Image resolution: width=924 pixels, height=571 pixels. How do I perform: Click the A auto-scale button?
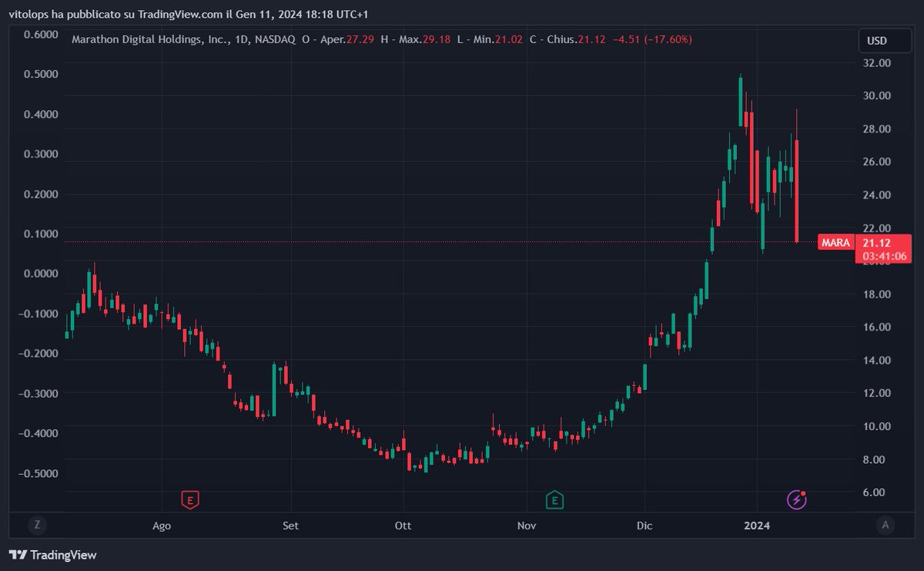[885, 526]
